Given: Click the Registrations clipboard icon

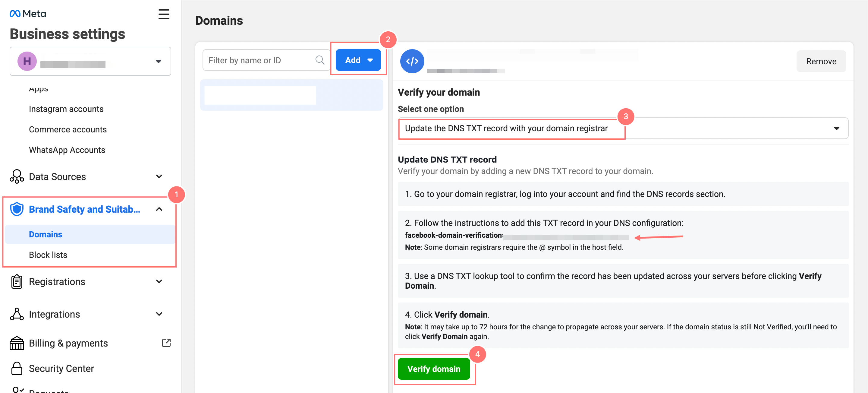Looking at the screenshot, I should (x=17, y=282).
